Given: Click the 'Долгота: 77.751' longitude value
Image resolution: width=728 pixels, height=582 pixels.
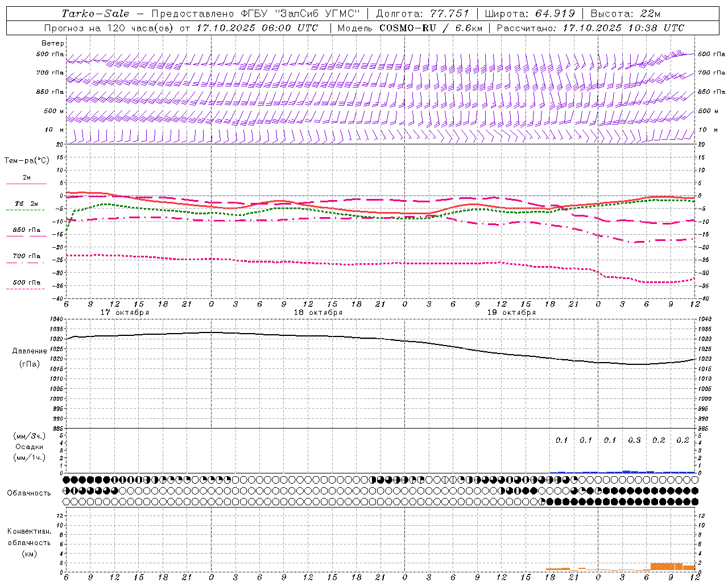Looking at the screenshot, I should click(423, 14).
